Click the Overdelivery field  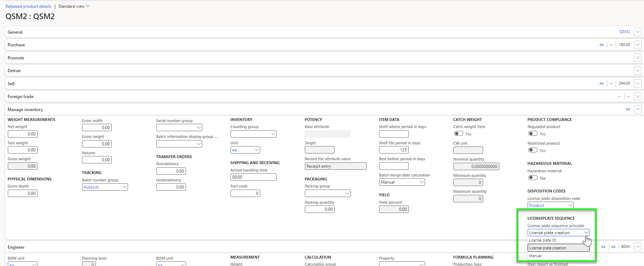tap(171, 171)
